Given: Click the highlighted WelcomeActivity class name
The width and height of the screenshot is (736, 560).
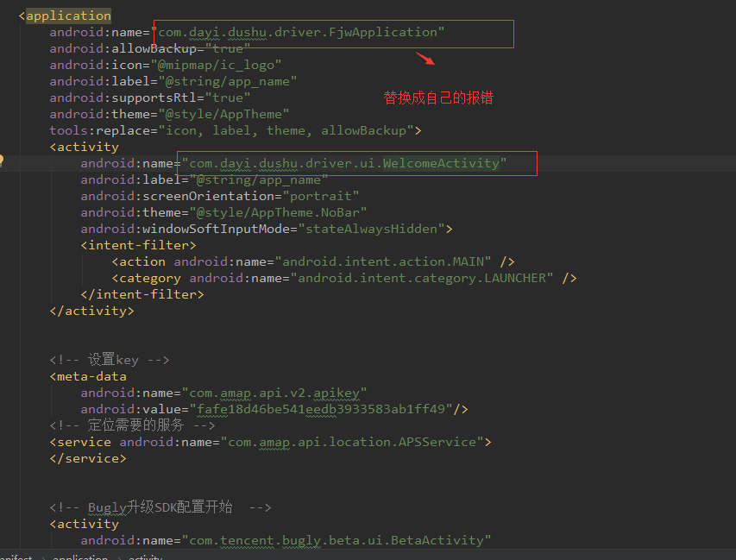Looking at the screenshot, I should (441, 163).
